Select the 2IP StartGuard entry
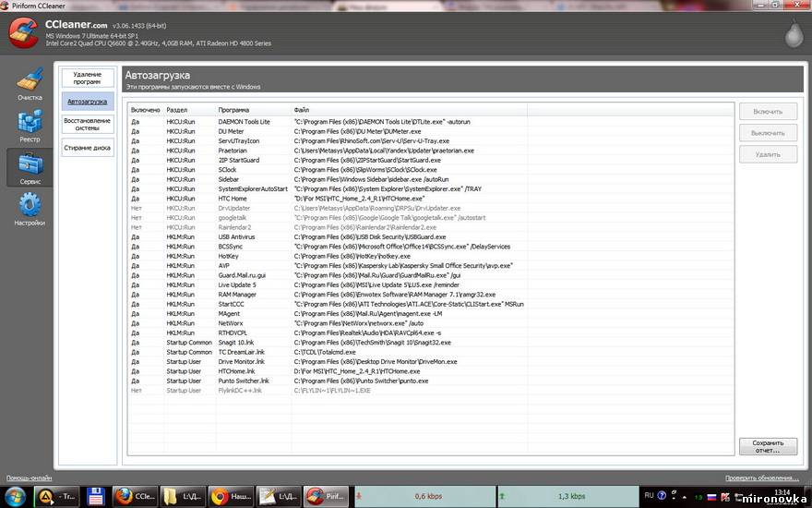The height and width of the screenshot is (508, 812). coord(430,160)
